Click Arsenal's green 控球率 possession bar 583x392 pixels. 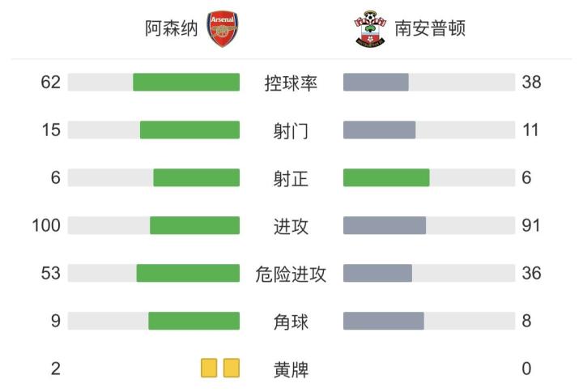186,82
